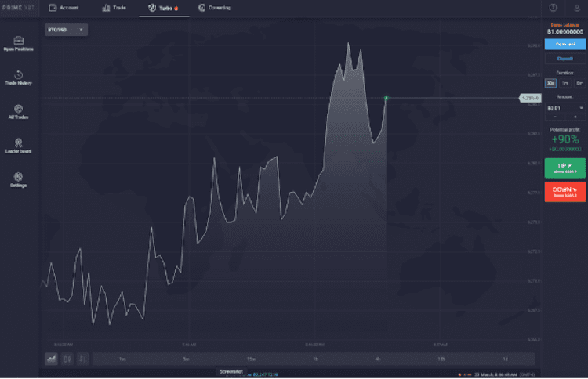Set duration to 5m
Image resolution: width=588 pixels, height=379 pixels.
point(579,83)
